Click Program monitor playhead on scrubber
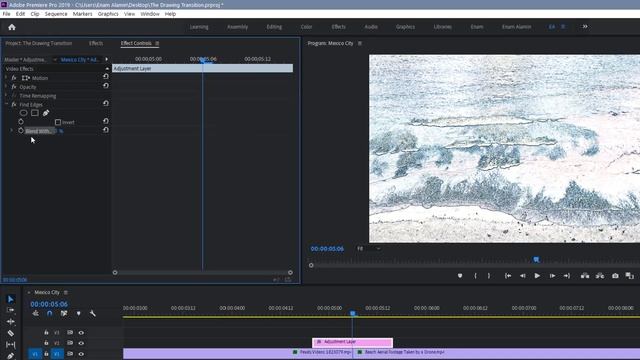 coord(536,260)
